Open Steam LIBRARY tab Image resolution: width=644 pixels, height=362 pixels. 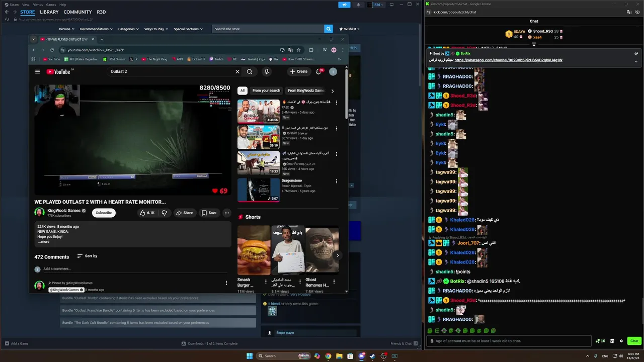[x=49, y=12]
